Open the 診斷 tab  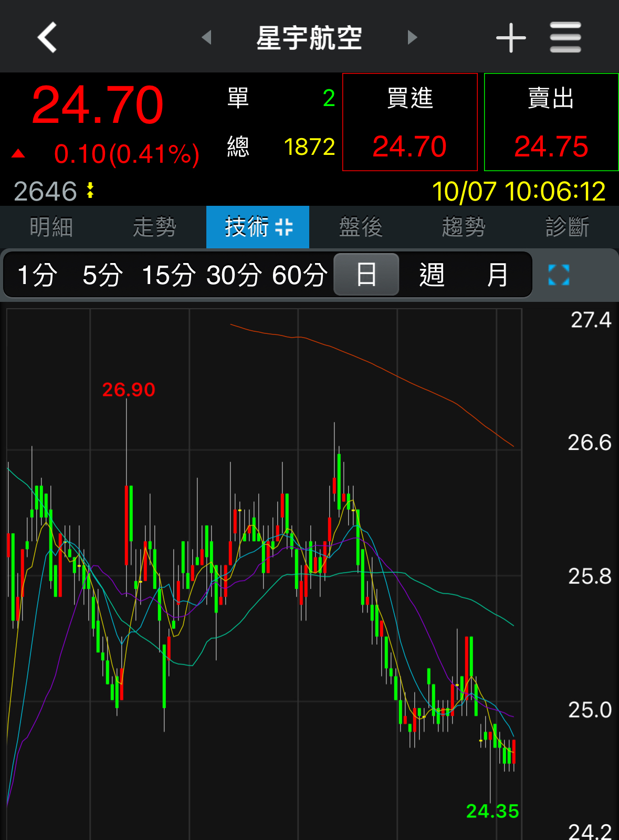click(x=567, y=227)
